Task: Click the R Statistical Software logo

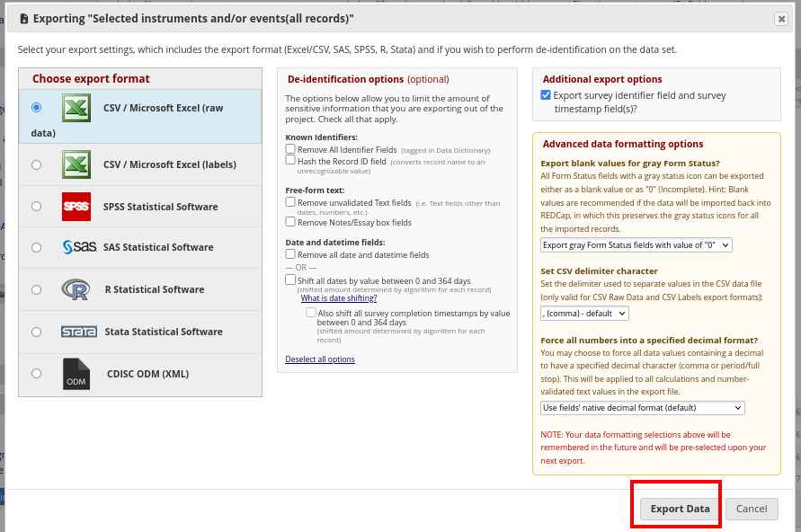Action: point(76,289)
